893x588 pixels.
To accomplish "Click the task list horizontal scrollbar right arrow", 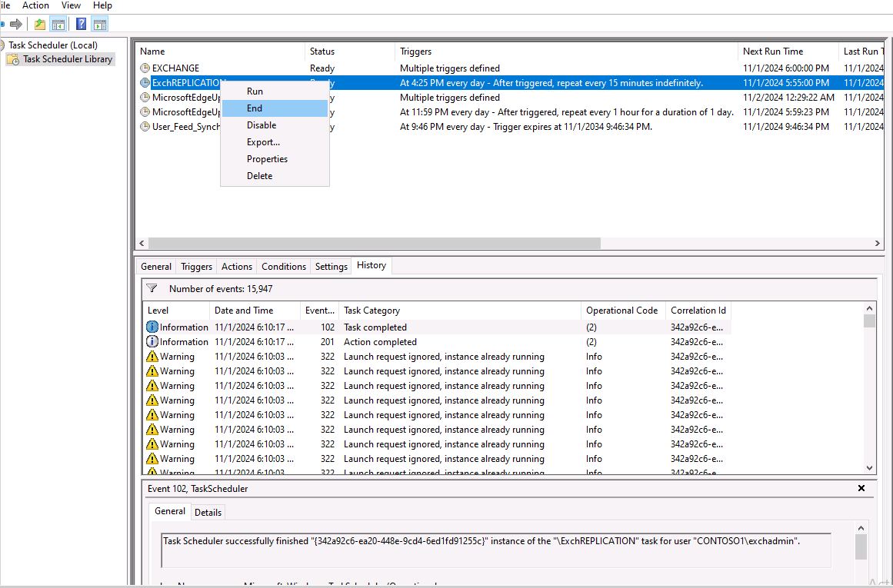I will point(878,243).
